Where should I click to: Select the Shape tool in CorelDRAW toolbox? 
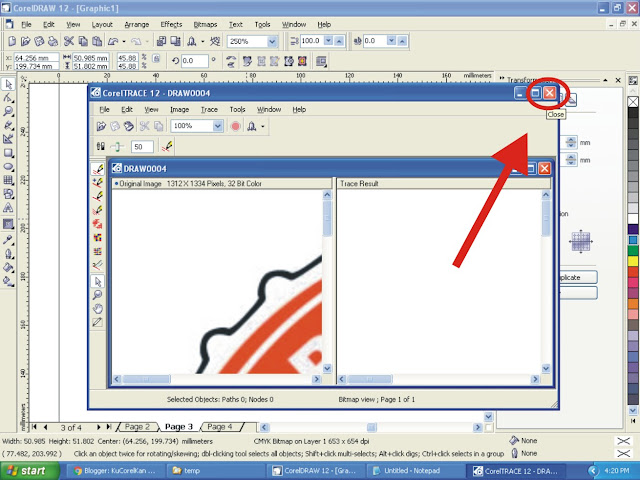pyautogui.click(x=8, y=98)
